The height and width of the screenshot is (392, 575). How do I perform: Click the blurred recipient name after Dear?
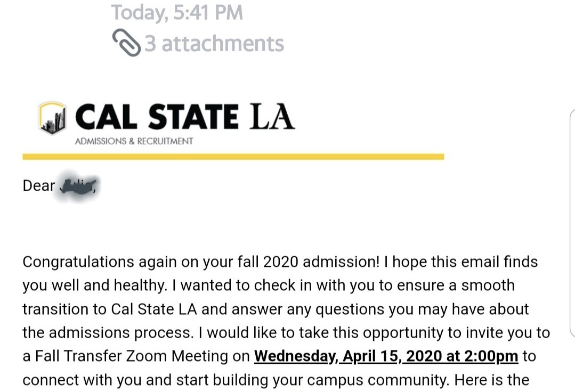click(x=78, y=186)
